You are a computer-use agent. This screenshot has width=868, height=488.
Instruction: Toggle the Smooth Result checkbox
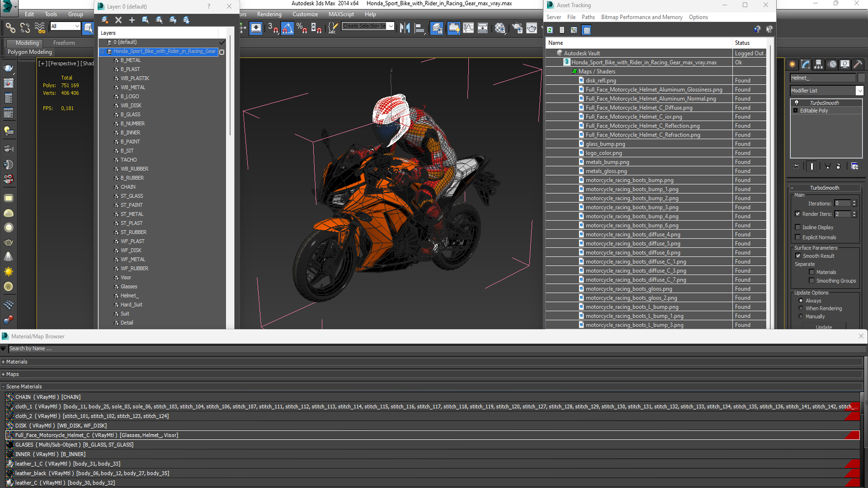pyautogui.click(x=798, y=256)
